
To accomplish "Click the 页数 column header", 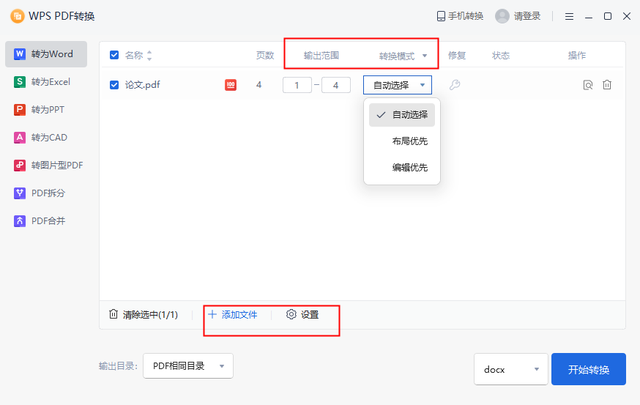I will tap(265, 56).
